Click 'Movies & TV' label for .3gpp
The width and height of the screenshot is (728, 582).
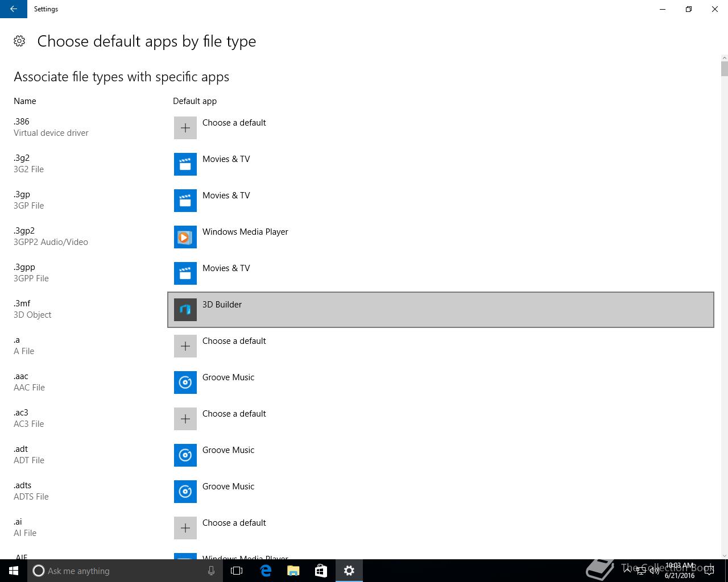(226, 268)
